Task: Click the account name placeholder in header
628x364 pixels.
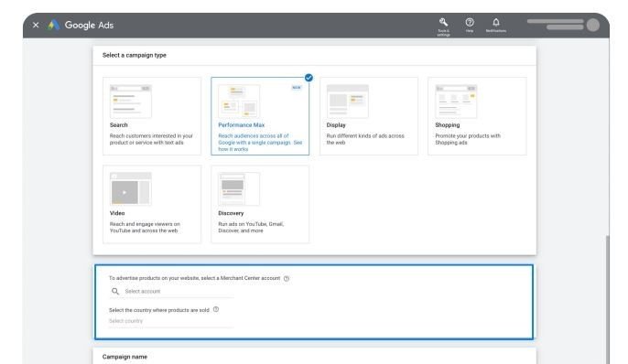Action: tap(555, 24)
